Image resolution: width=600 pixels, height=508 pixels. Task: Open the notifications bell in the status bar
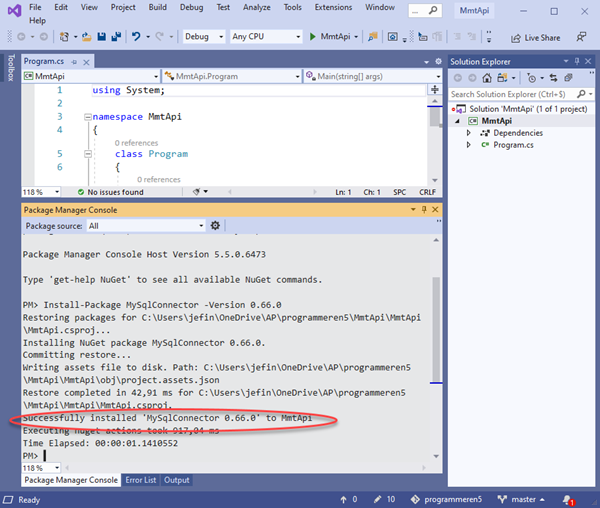(568, 500)
